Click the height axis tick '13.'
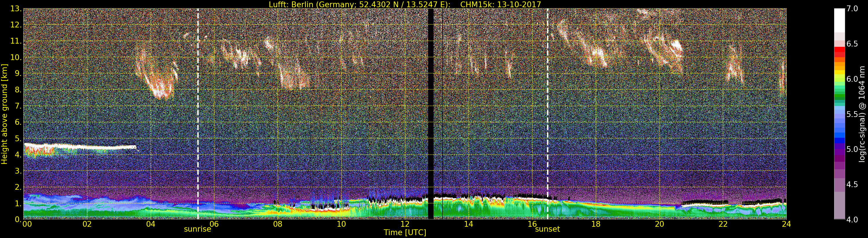 [x=16, y=9]
